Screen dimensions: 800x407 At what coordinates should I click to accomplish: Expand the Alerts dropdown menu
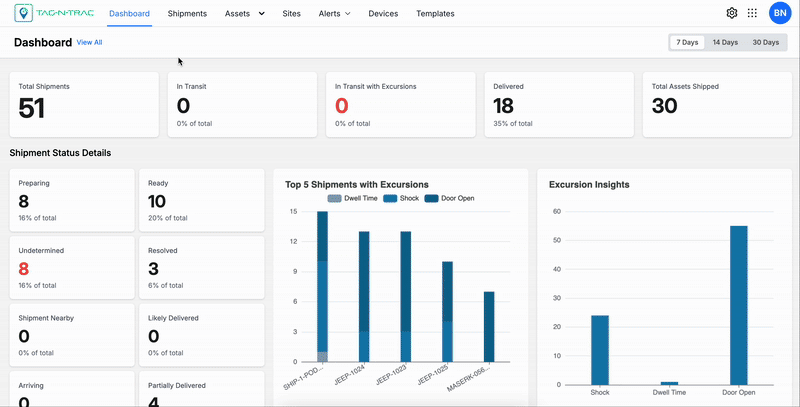[334, 14]
